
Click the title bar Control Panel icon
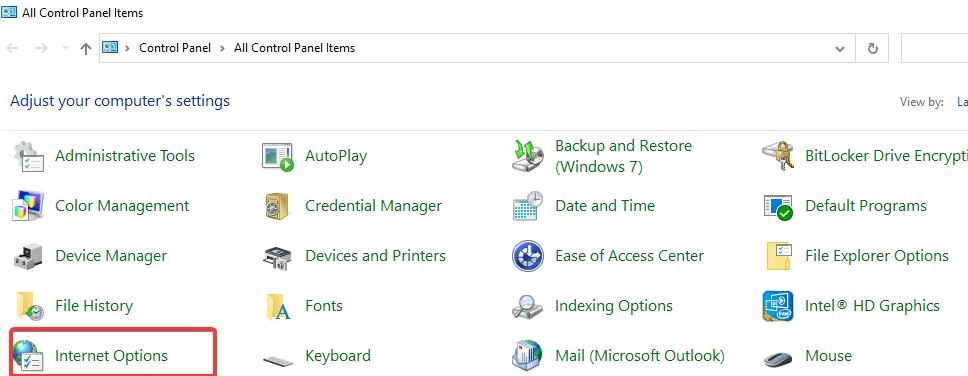click(9, 12)
